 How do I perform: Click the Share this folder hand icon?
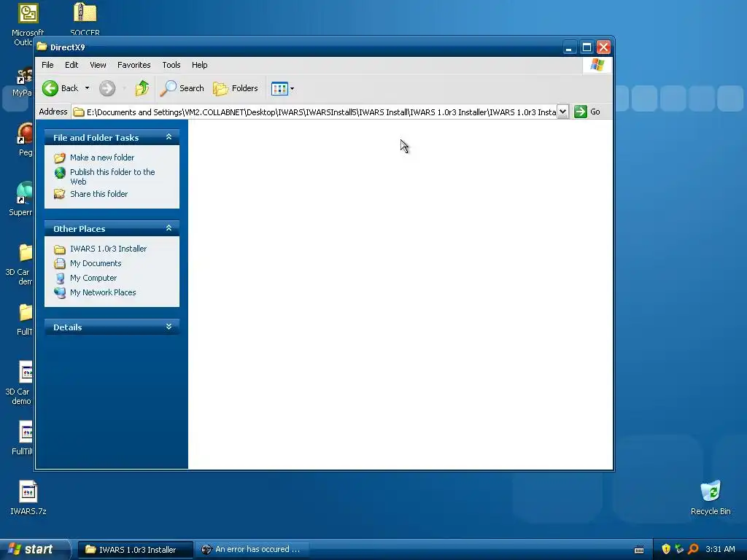pos(60,194)
